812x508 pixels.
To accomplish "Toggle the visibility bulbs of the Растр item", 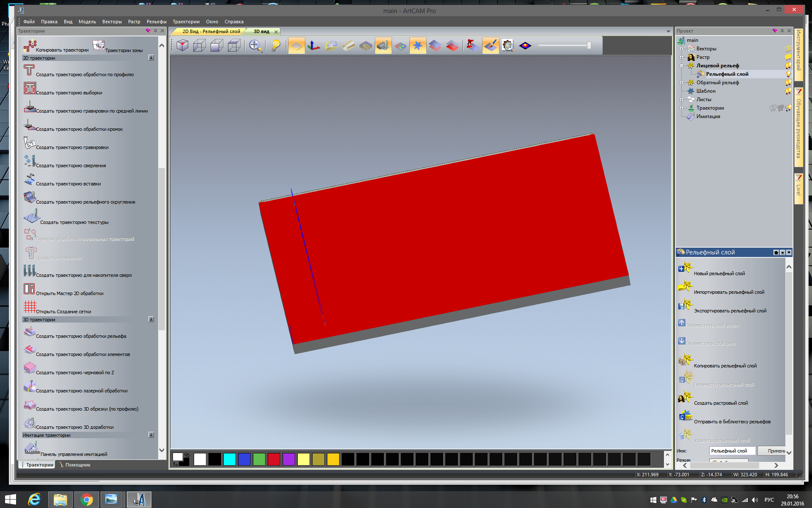I will click(788, 57).
